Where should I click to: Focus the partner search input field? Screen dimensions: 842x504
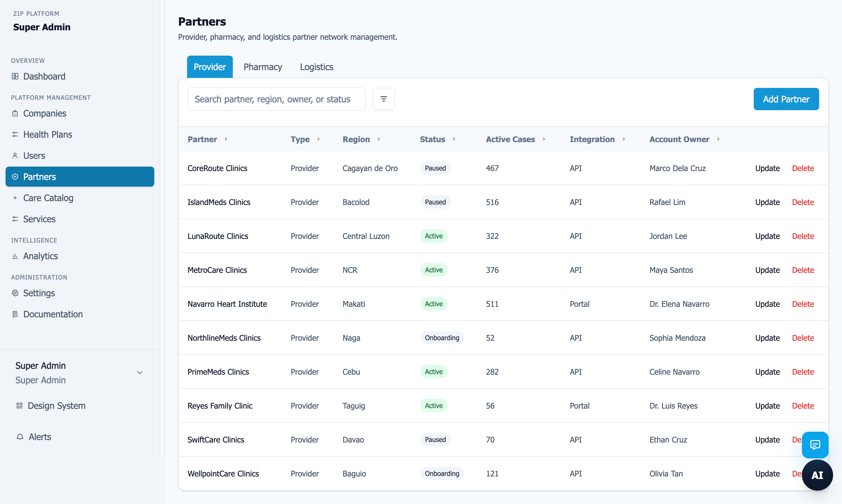(x=276, y=99)
